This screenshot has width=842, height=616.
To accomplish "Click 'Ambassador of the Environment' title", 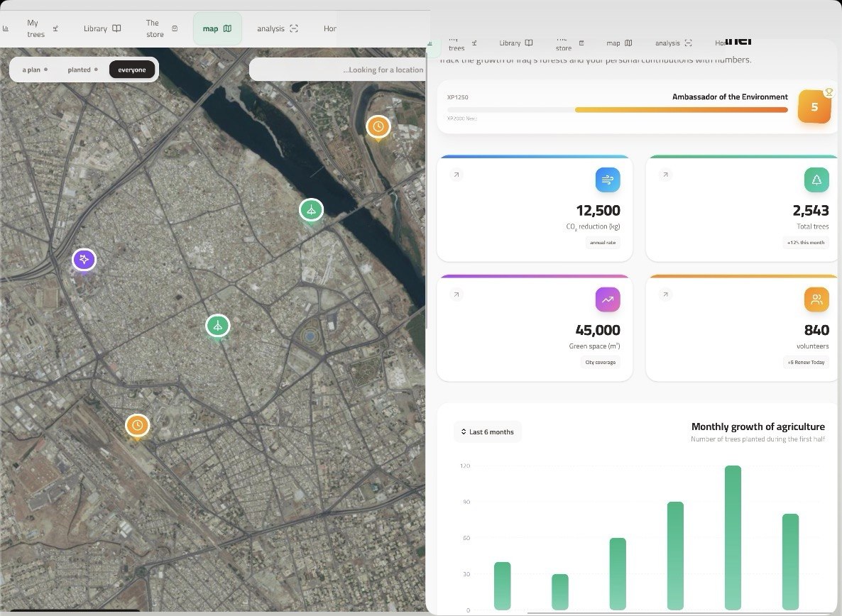I will point(730,97).
